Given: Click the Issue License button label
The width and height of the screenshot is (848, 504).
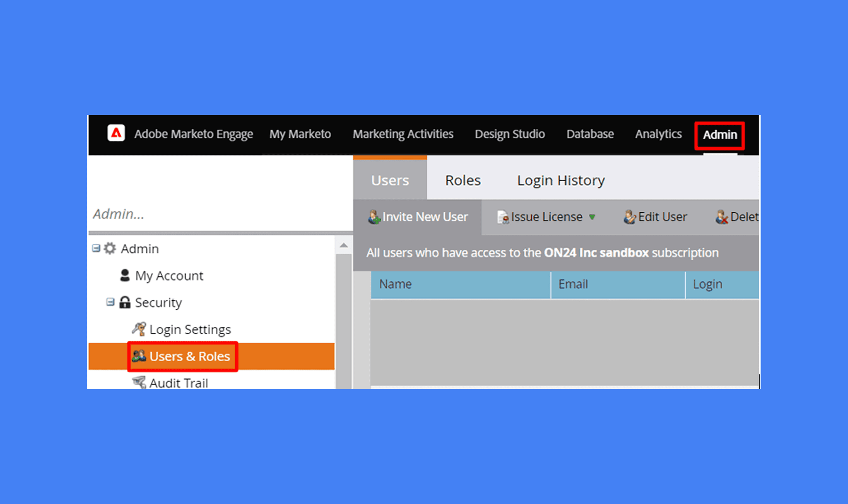Looking at the screenshot, I should click(x=547, y=217).
